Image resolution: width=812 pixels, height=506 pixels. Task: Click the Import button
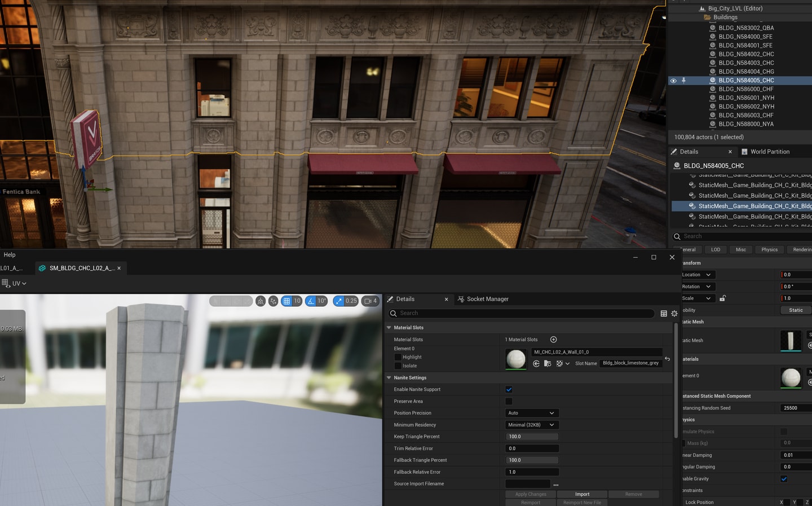point(582,494)
